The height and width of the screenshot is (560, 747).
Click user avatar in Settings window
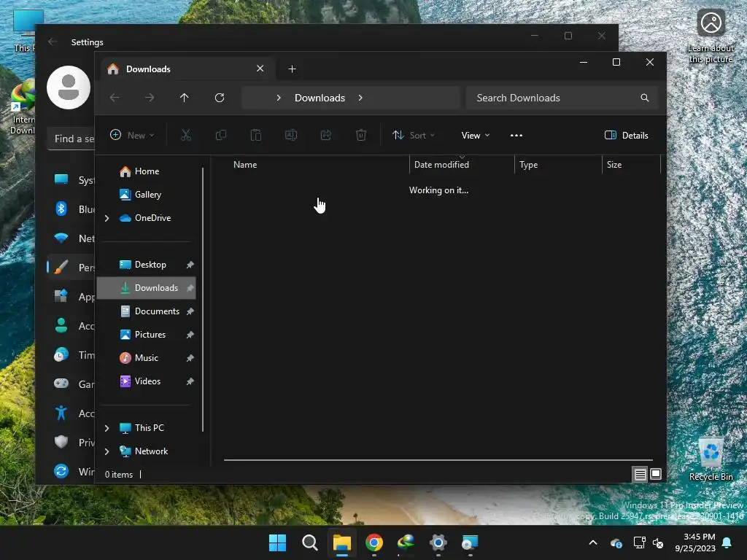[x=69, y=87]
